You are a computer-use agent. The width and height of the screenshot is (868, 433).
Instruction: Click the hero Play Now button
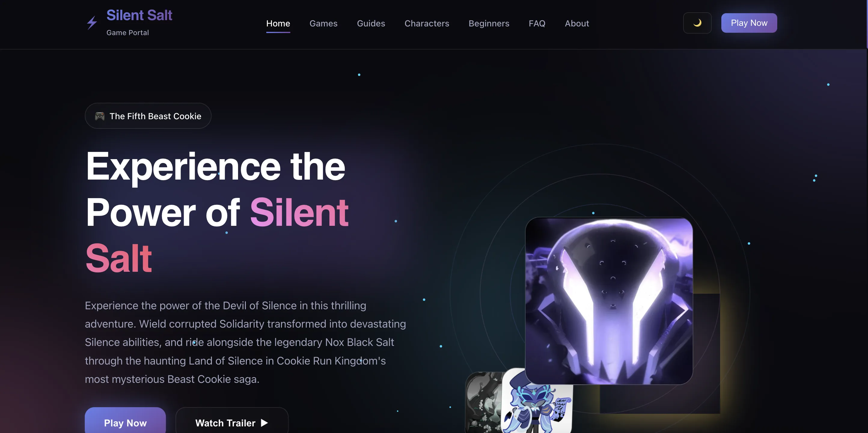125,421
